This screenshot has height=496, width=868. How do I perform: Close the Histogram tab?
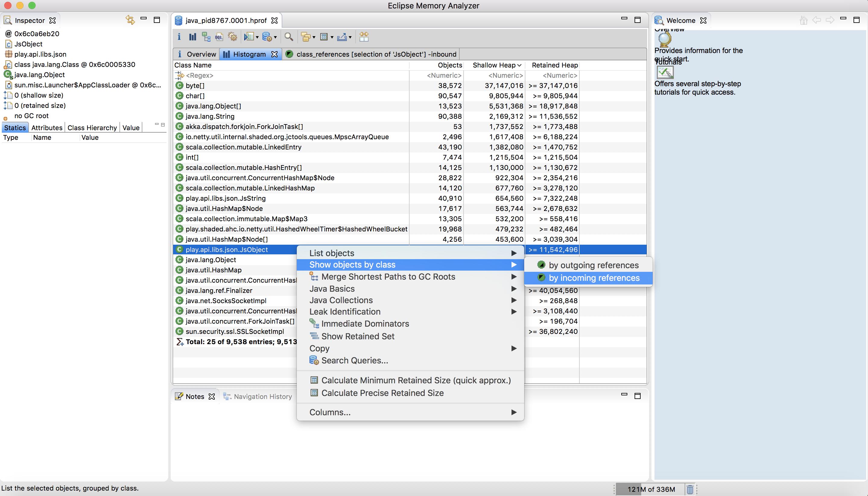coord(274,54)
